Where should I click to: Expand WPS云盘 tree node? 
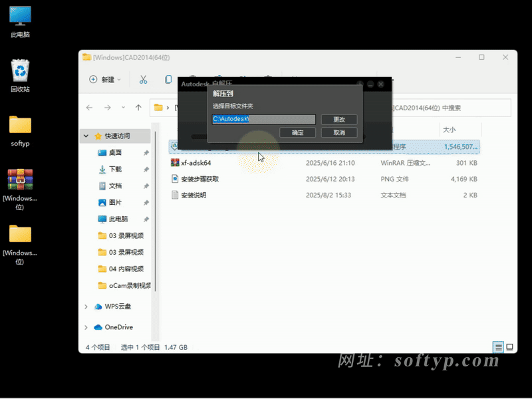86,307
